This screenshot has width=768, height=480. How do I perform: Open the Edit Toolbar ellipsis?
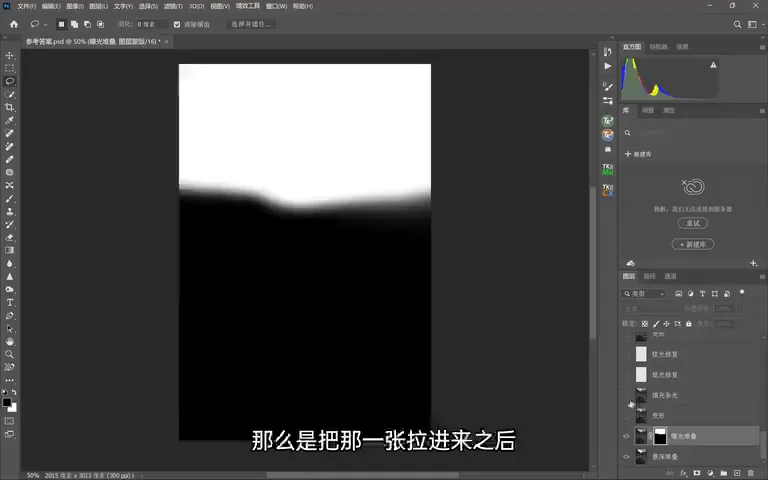[x=9, y=380]
